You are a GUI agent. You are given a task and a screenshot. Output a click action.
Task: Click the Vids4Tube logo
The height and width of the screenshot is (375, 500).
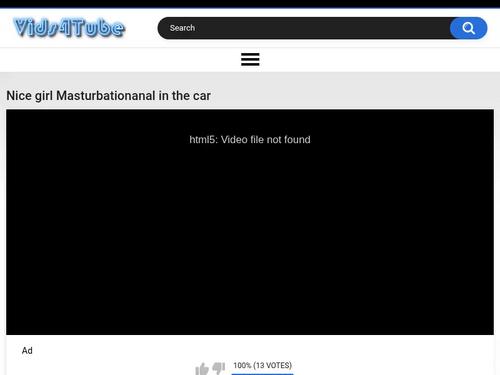(69, 27)
